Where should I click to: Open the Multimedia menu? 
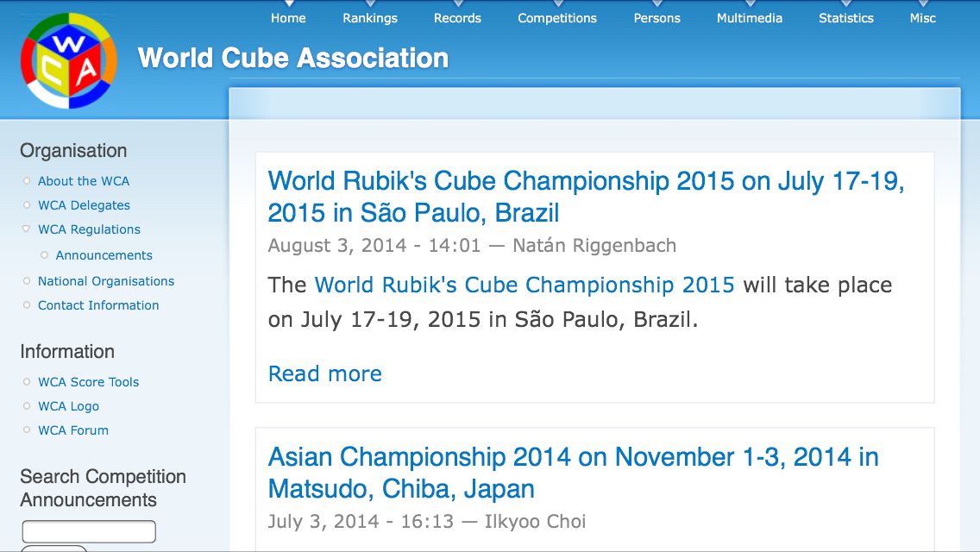click(x=750, y=18)
